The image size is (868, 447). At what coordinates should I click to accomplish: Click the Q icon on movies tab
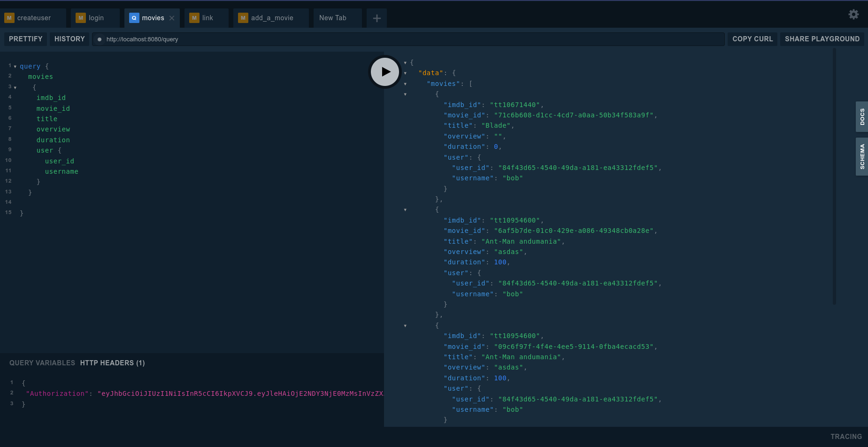134,18
